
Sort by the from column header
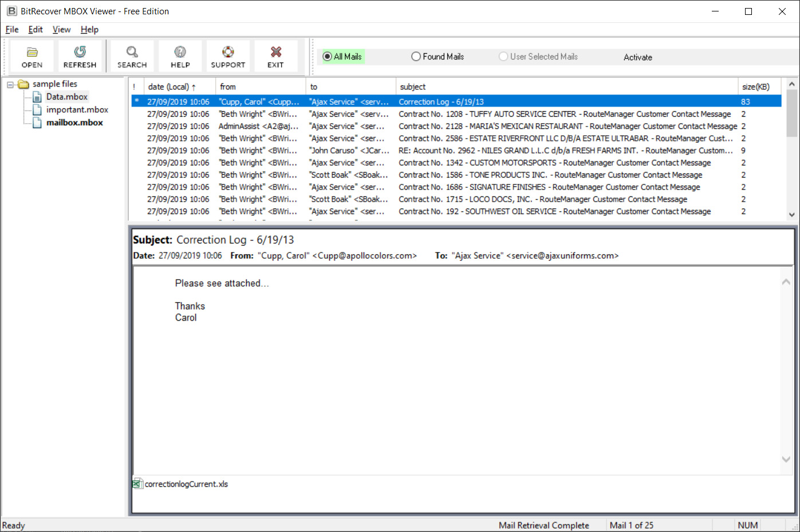click(261, 87)
